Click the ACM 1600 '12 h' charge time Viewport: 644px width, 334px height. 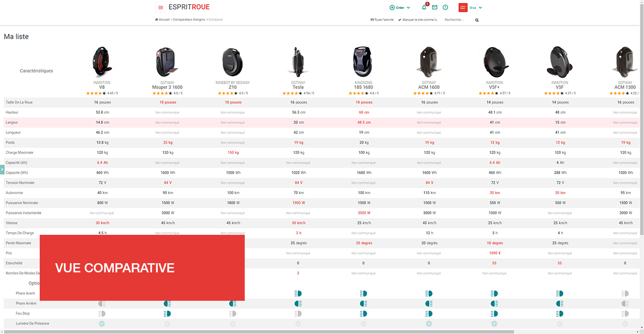[429, 233]
